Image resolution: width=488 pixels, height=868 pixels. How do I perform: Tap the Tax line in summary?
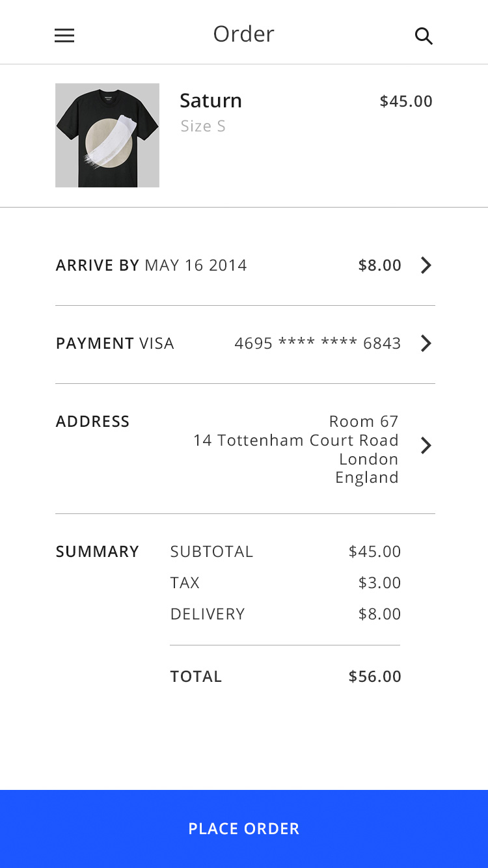click(185, 583)
